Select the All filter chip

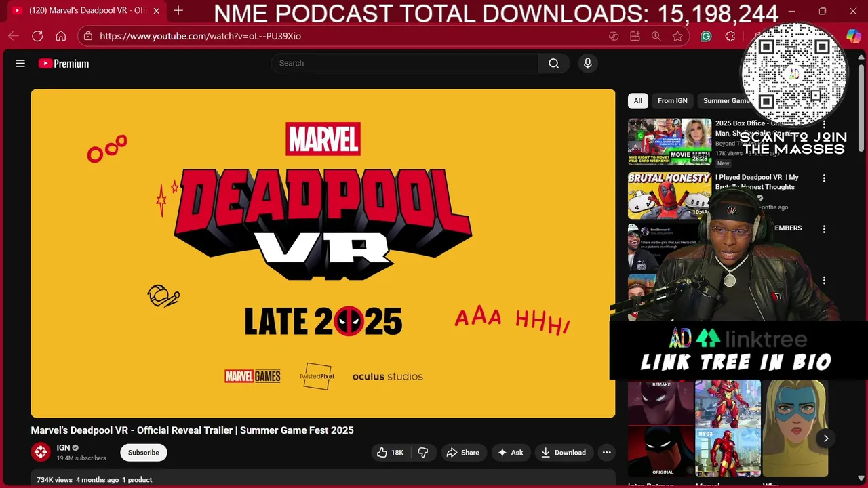(637, 100)
